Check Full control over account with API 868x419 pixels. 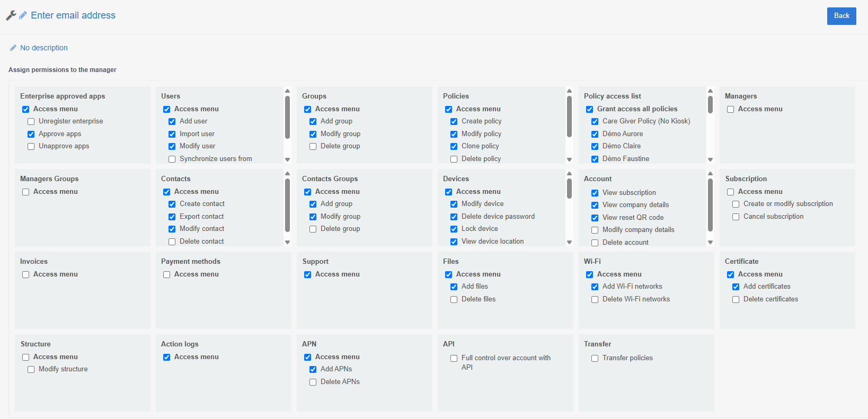tap(454, 358)
